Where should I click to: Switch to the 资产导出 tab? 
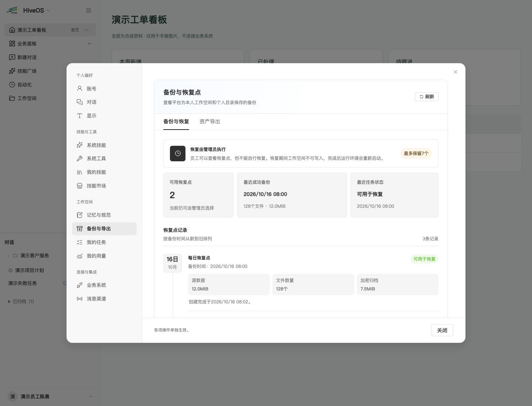click(210, 121)
